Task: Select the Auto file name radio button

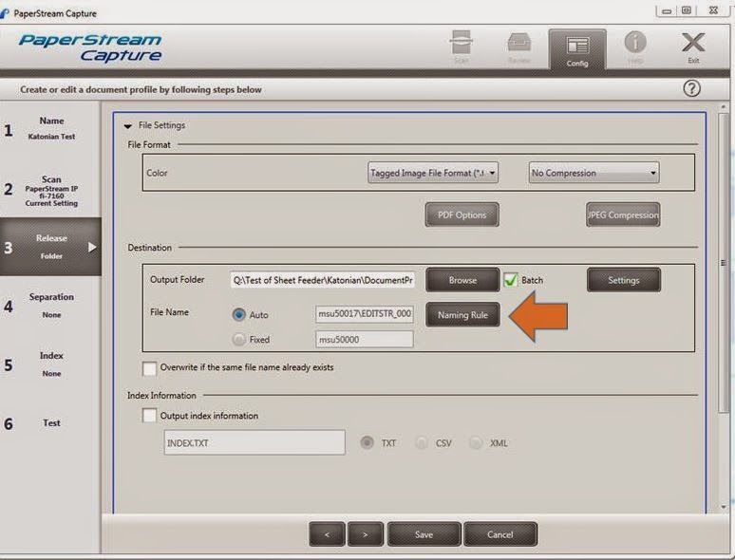Action: (x=238, y=314)
